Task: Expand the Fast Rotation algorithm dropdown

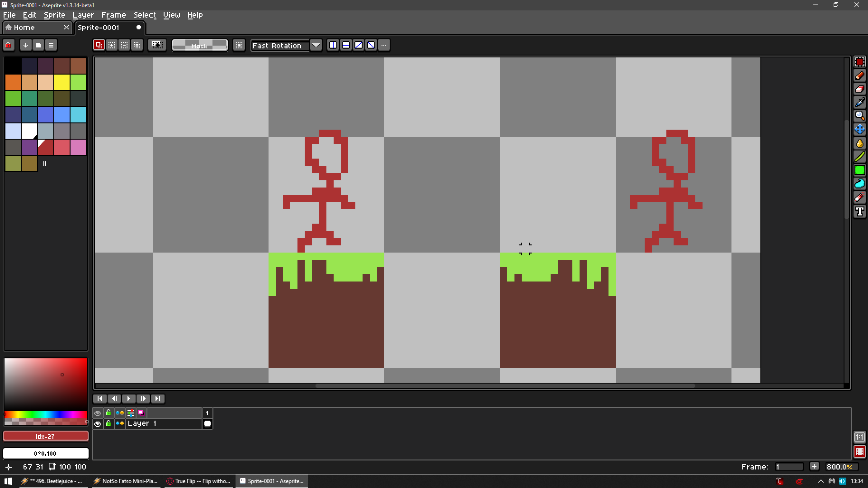Action: 316,45
